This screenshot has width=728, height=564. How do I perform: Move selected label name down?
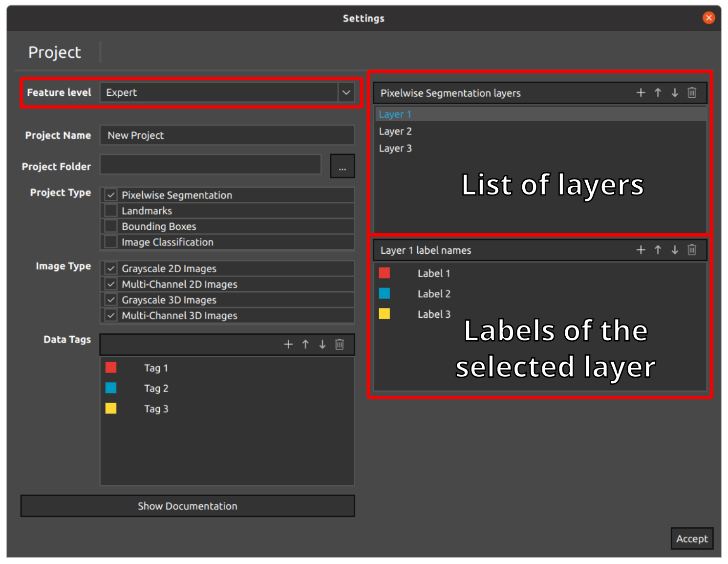pyautogui.click(x=675, y=250)
